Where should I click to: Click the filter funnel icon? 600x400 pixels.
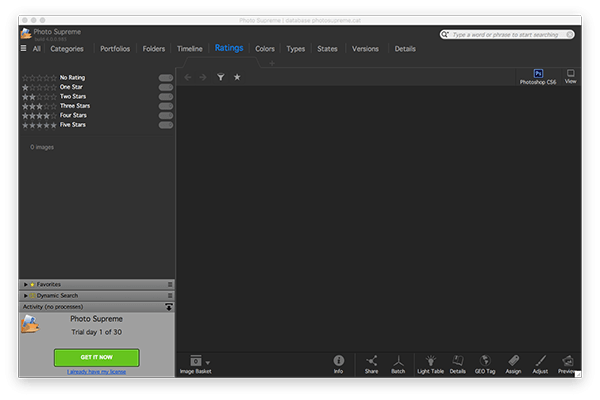coord(220,77)
